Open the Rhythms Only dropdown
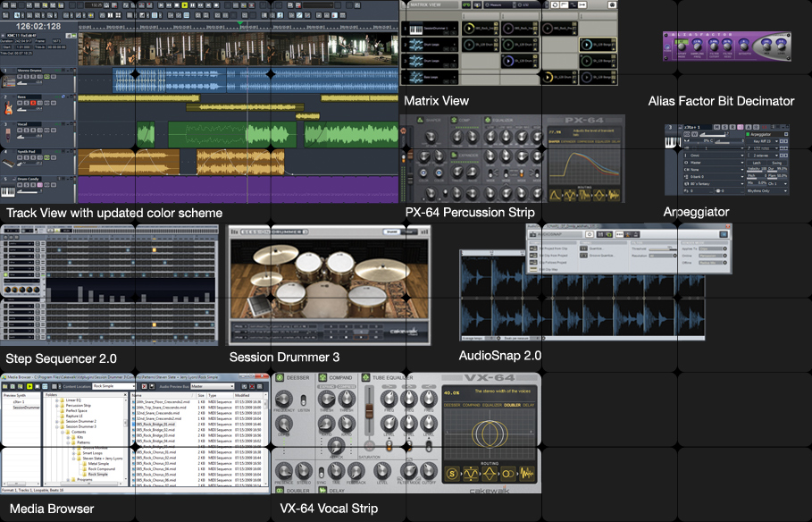This screenshot has width=812, height=522. [x=767, y=190]
